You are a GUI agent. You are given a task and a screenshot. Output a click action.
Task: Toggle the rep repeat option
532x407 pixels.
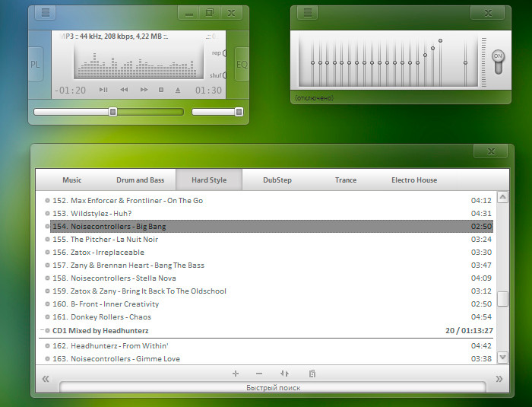click(x=219, y=53)
